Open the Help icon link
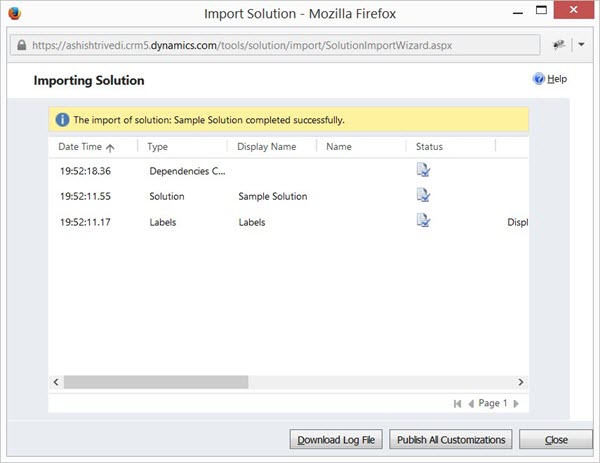 [539, 79]
